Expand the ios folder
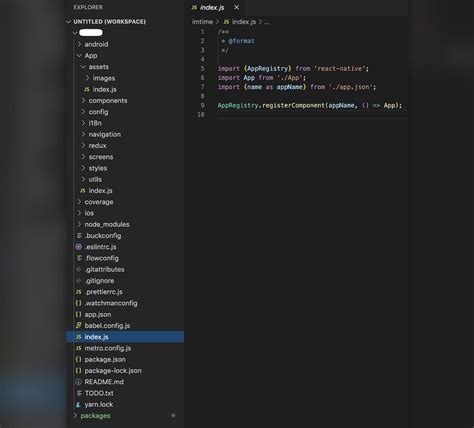Viewport: 474px width, 428px height. click(89, 213)
